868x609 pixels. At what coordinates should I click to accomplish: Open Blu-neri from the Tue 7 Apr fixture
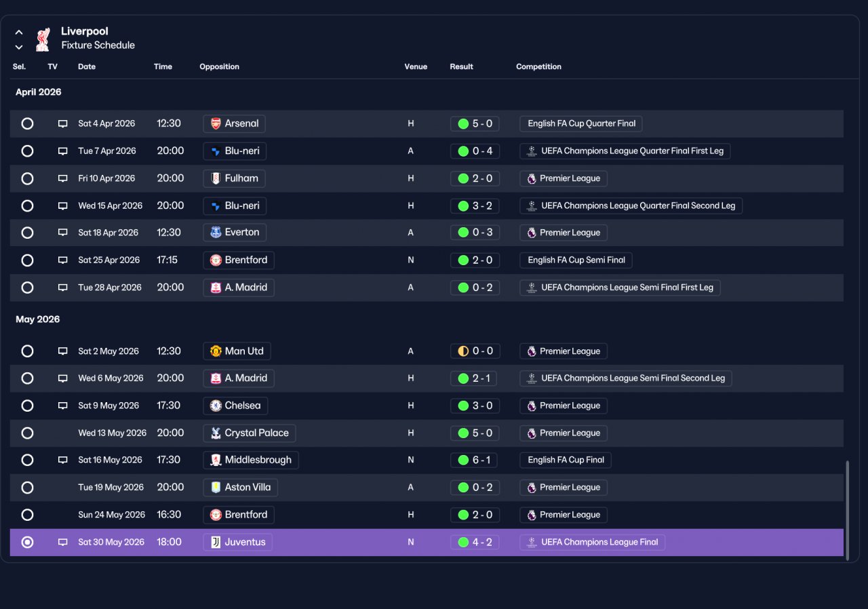(x=235, y=151)
